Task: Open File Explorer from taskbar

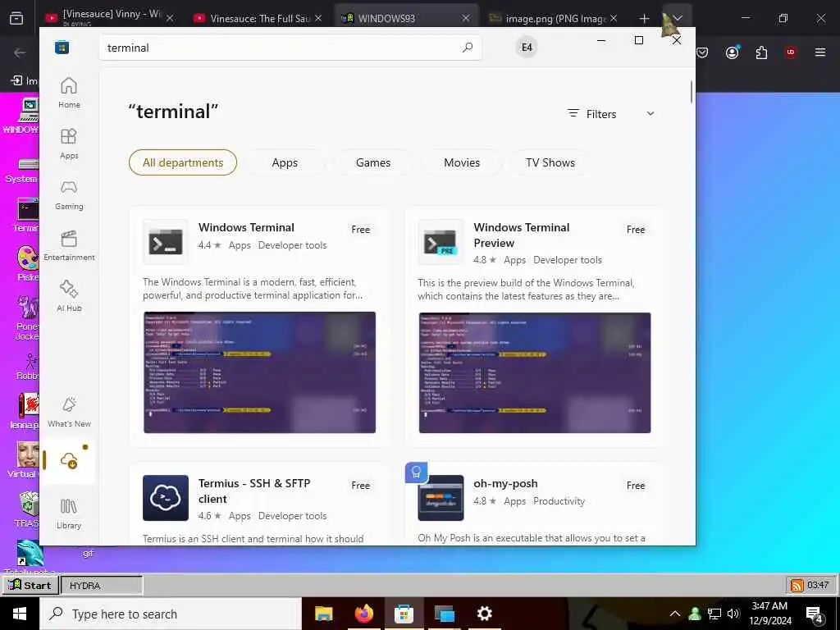Action: [x=323, y=614]
